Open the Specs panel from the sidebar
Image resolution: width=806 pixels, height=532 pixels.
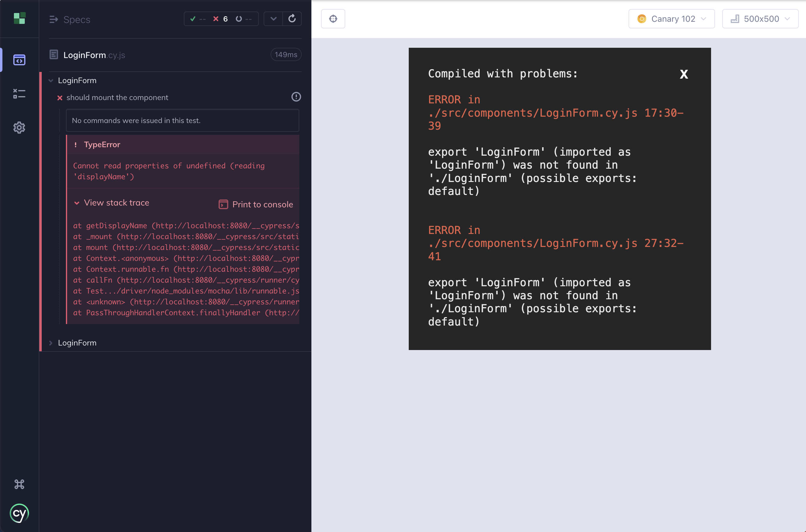coord(19,60)
